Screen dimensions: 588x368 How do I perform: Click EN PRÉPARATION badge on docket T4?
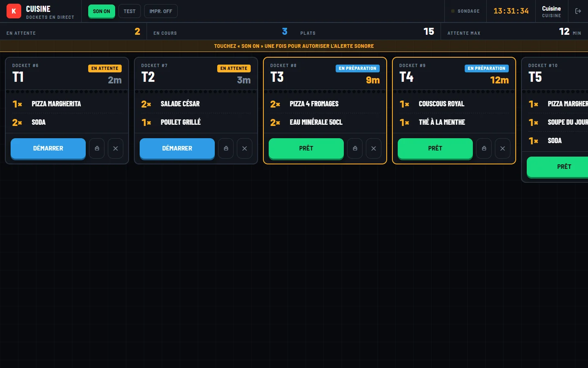coord(487,68)
